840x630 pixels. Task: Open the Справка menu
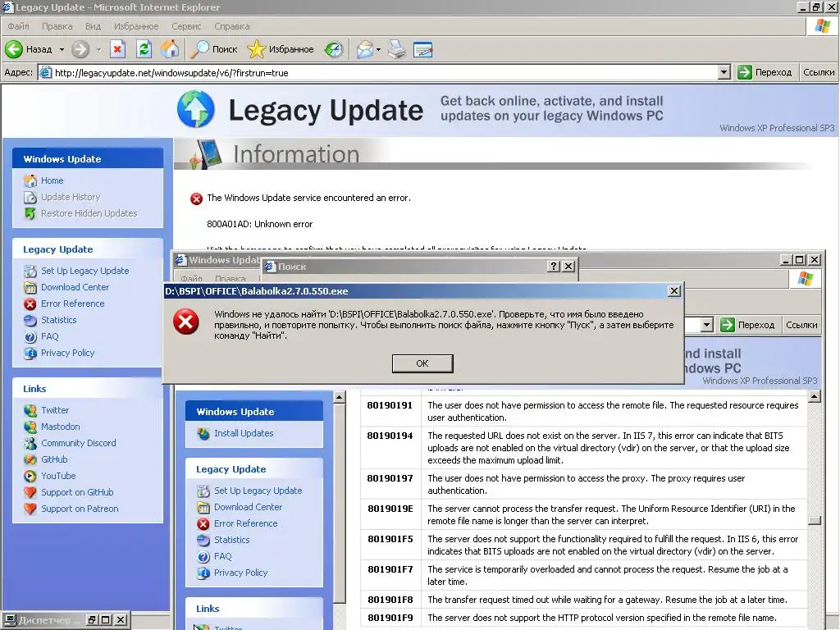click(x=232, y=26)
